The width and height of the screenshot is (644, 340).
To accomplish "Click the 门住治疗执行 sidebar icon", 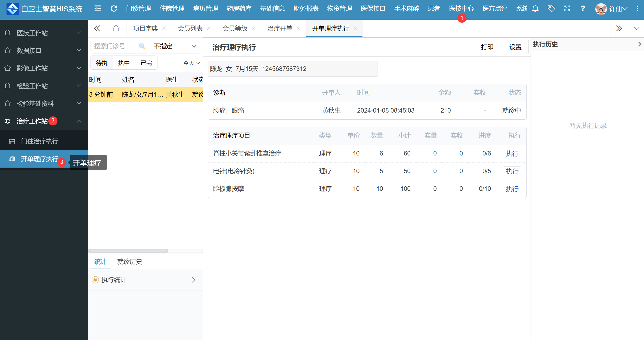I will 12,141.
